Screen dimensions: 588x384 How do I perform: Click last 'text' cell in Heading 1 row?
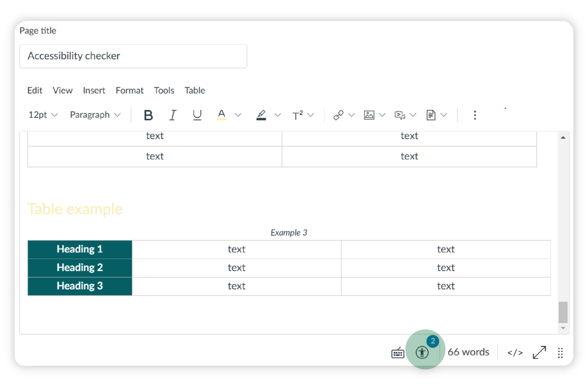click(446, 249)
